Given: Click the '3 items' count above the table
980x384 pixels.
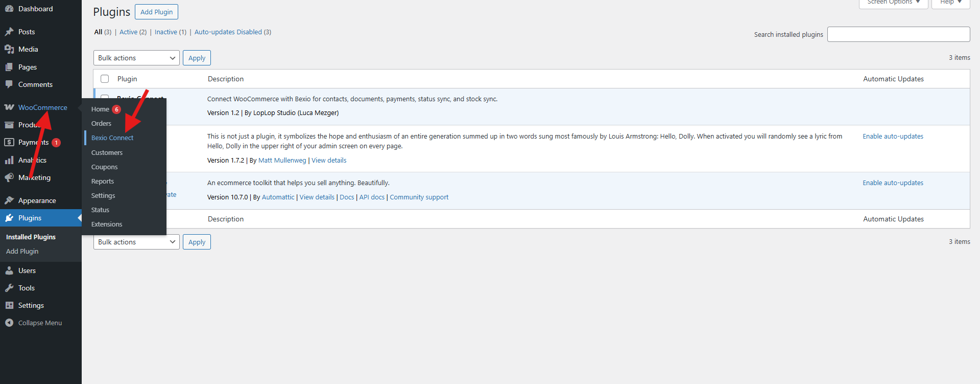Looking at the screenshot, I should [960, 58].
